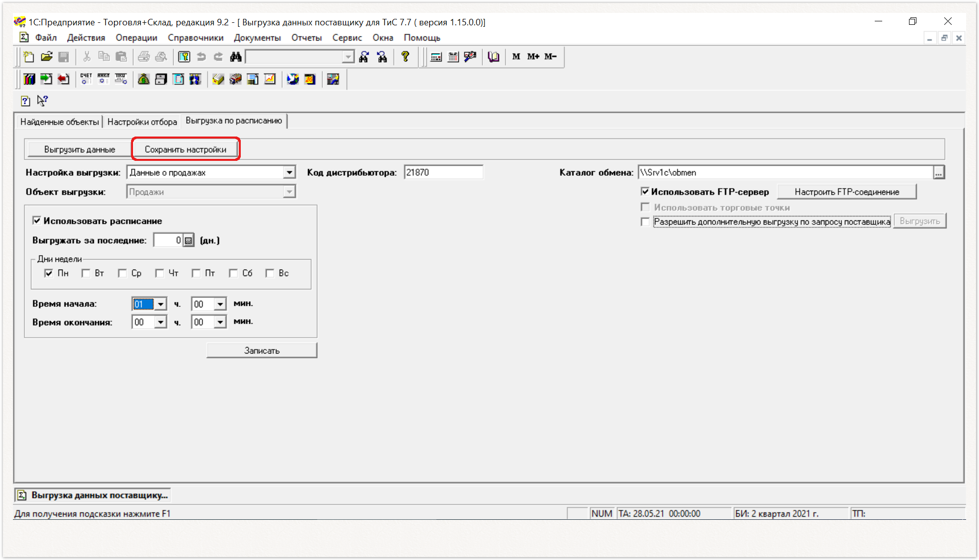979x560 pixels.
Task: Expand the search combo box in toolbar
Action: (x=348, y=57)
